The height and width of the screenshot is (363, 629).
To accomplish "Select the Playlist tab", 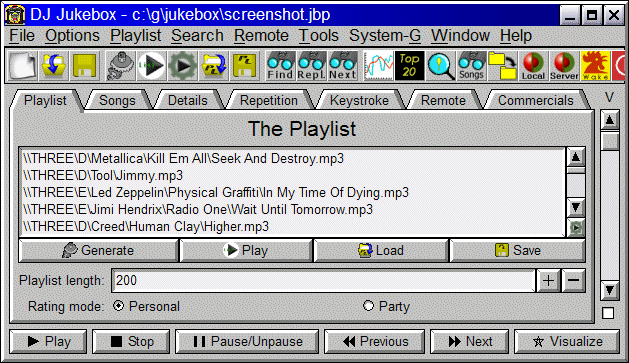I will click(x=45, y=100).
